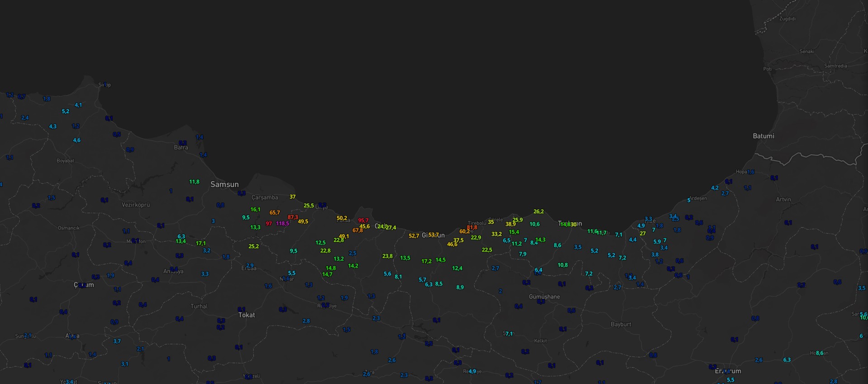Screen dimensions: 868x384
Task: Select the green 23,8 reading
Action: pos(387,256)
